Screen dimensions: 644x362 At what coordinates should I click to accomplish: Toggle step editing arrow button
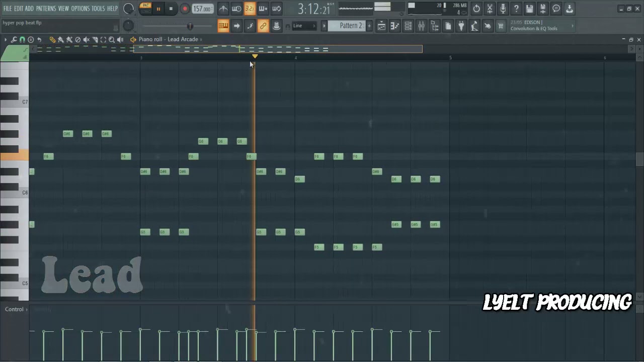tap(236, 26)
